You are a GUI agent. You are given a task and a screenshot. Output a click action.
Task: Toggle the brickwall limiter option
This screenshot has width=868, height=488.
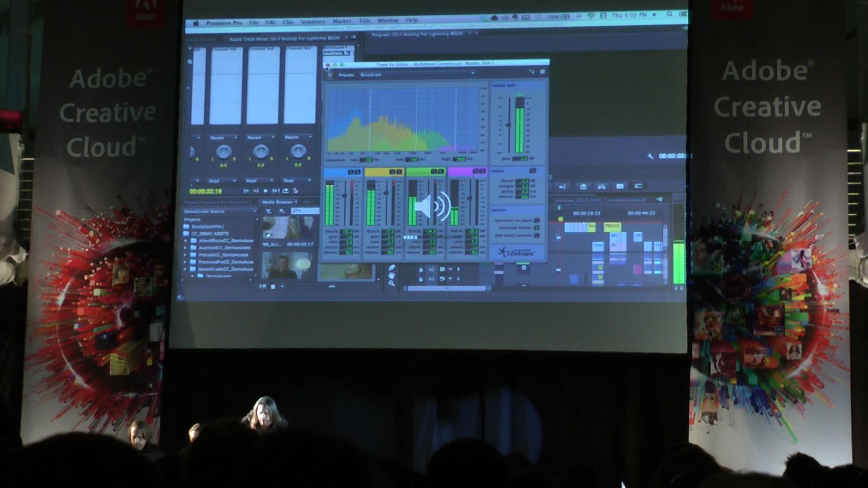(x=537, y=228)
